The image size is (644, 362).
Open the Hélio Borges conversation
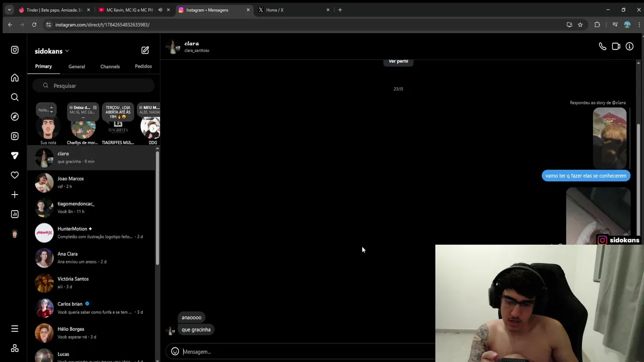(92, 333)
